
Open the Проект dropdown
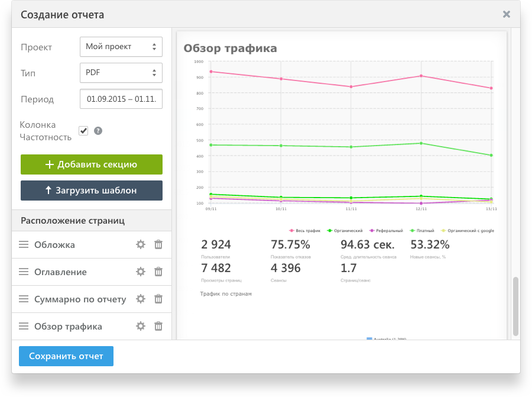click(x=121, y=47)
